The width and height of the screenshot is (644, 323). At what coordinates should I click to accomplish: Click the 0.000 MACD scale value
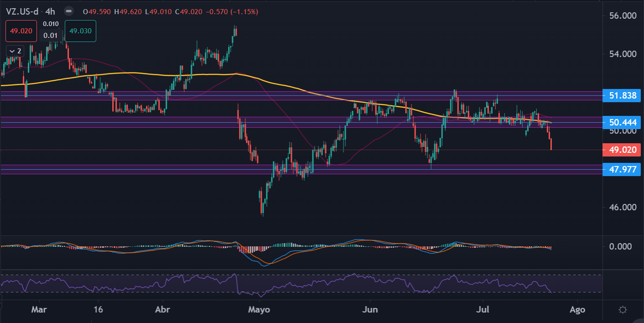620,246
